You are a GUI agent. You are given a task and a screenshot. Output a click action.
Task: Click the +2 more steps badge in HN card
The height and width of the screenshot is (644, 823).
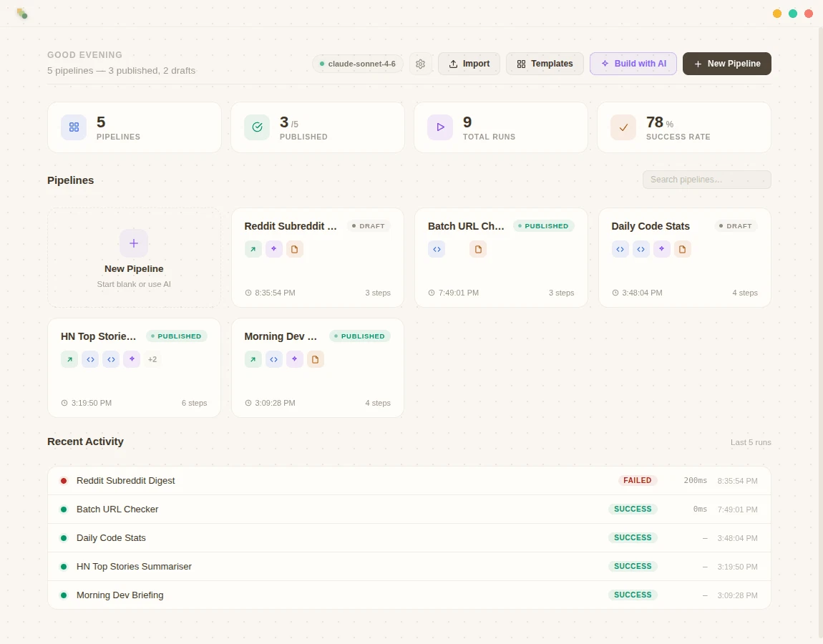tap(152, 359)
